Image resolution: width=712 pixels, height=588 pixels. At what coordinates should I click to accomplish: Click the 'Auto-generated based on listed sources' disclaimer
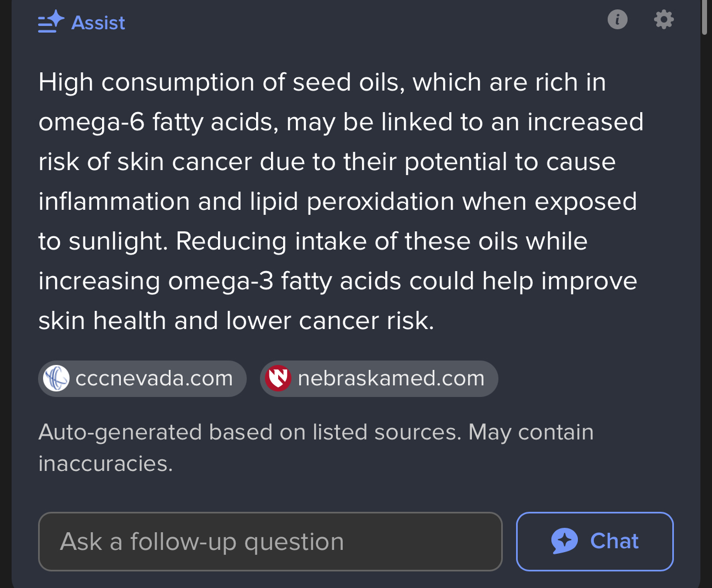tap(316, 448)
